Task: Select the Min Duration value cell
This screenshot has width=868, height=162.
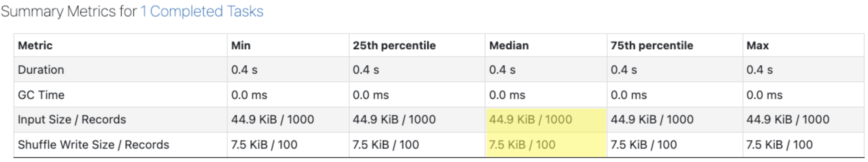Action: click(244, 70)
